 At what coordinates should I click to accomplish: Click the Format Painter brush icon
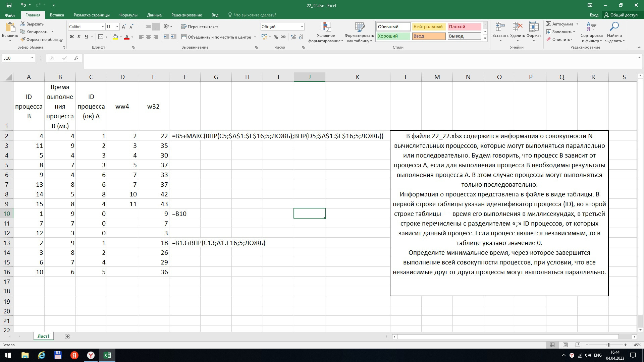[23, 40]
